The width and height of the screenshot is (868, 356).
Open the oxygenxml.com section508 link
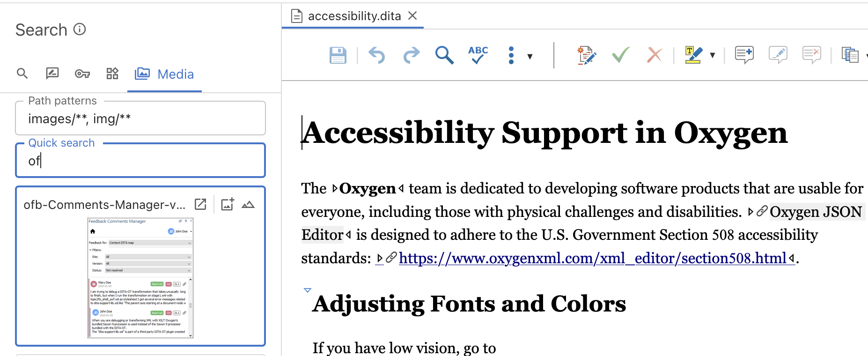[x=592, y=258]
